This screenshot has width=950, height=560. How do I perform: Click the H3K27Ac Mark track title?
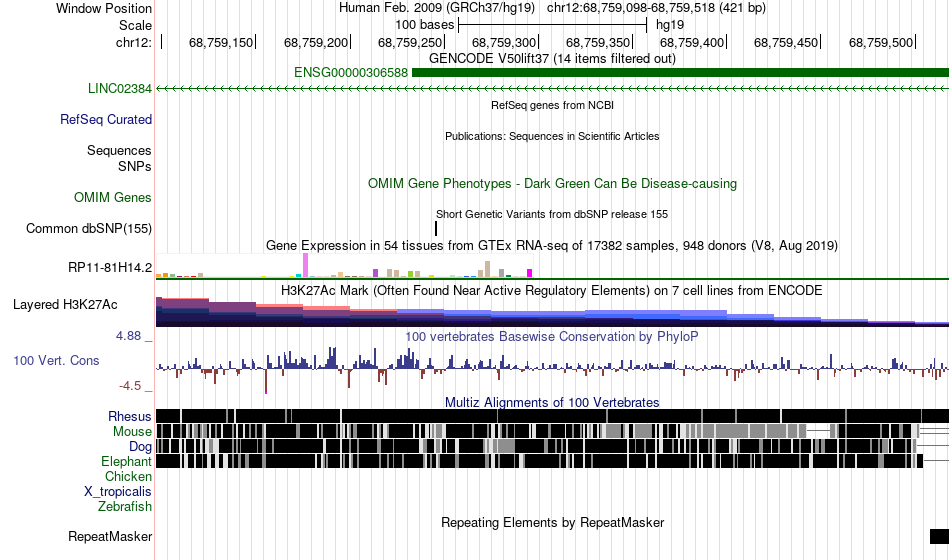pos(552,290)
